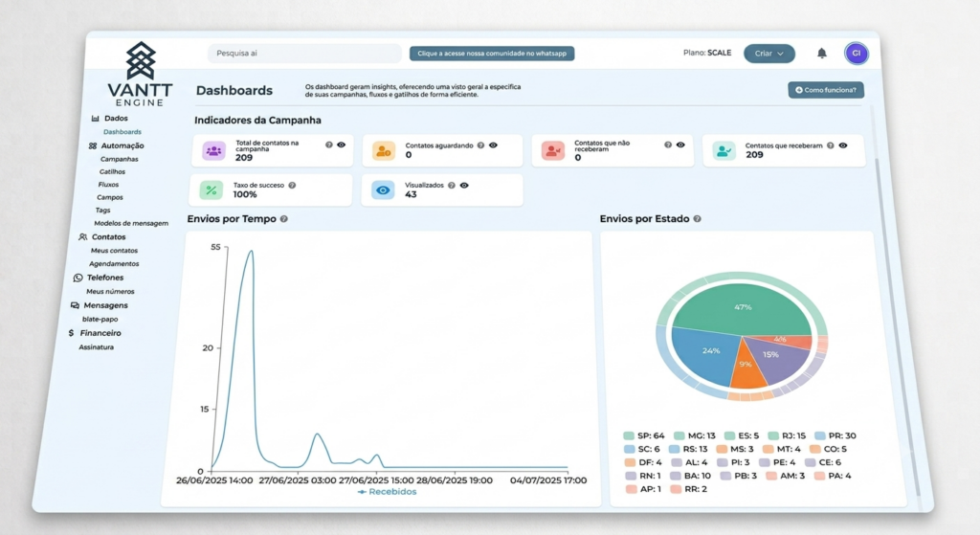Click the purple total contacts icon
The image size is (980, 535).
(213, 150)
